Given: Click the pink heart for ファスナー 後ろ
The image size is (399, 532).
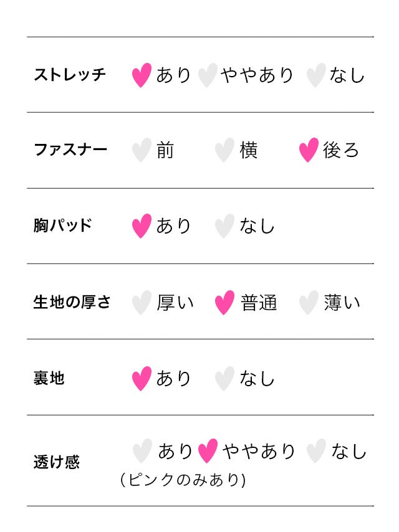Looking at the screenshot, I should [309, 150].
